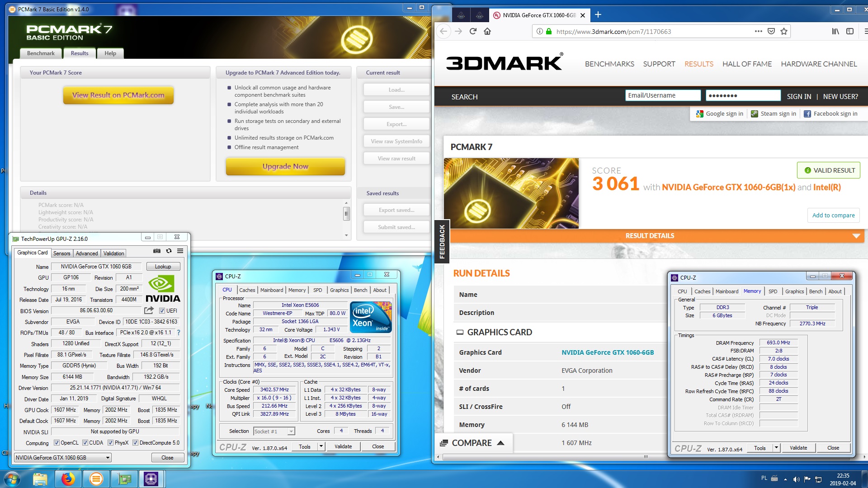Click Validate in left CPU-Z window
868x488 pixels.
tap(343, 446)
